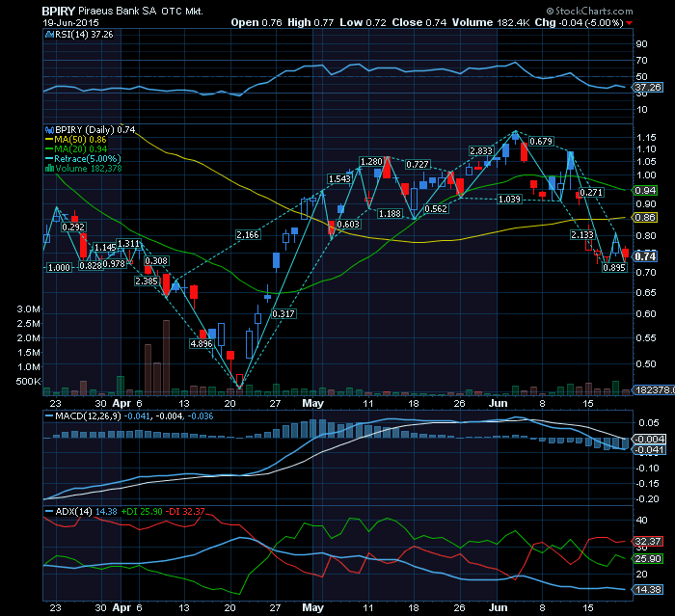675x616 pixels.
Task: Click the High 0.77 value
Action: [x=310, y=22]
